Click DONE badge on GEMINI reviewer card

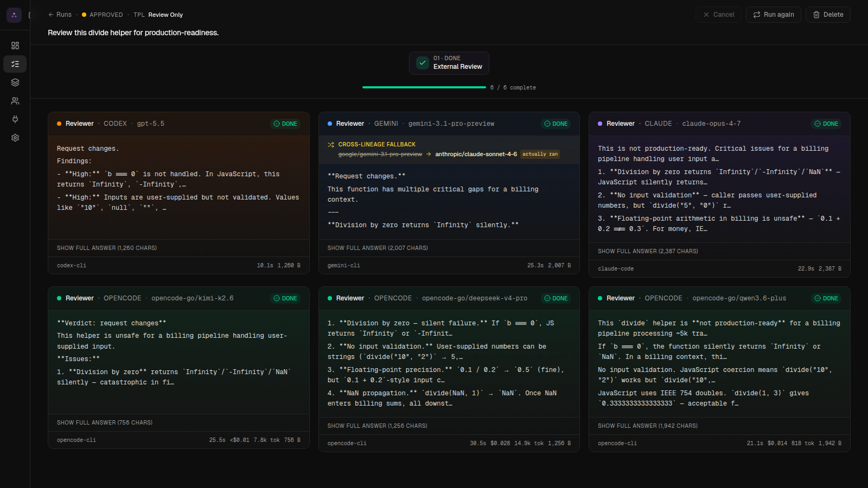click(556, 124)
